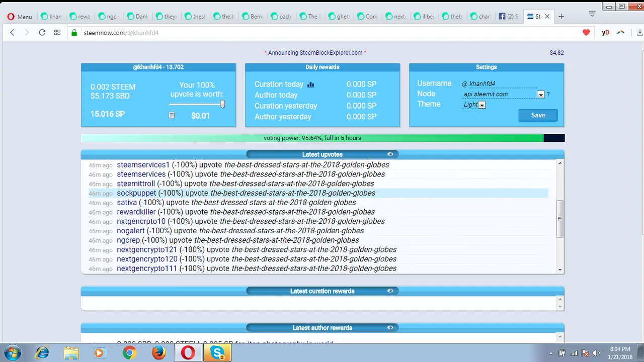Open the Speed Dial grid icon
The height and width of the screenshot is (362, 644).
[x=57, y=32]
